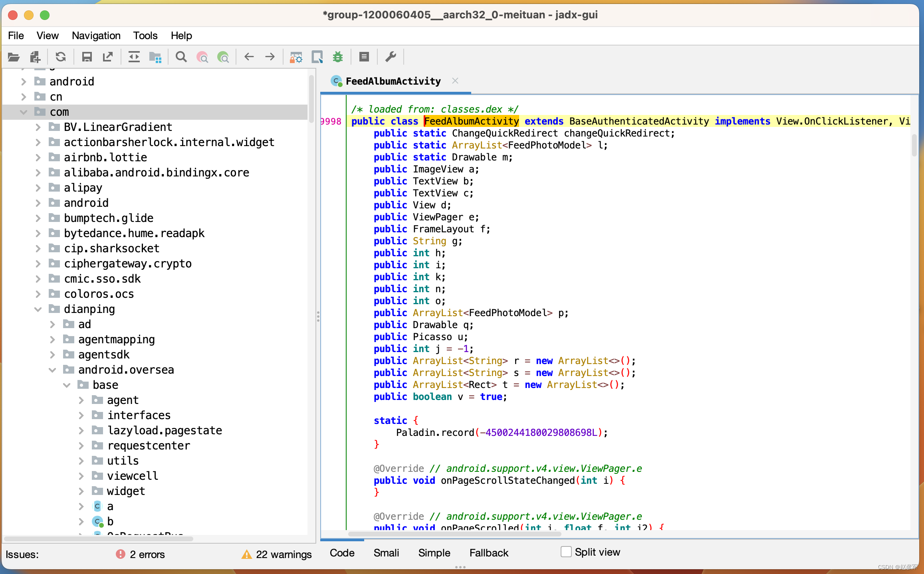Click the yellow warnings triangle icon

point(247,554)
